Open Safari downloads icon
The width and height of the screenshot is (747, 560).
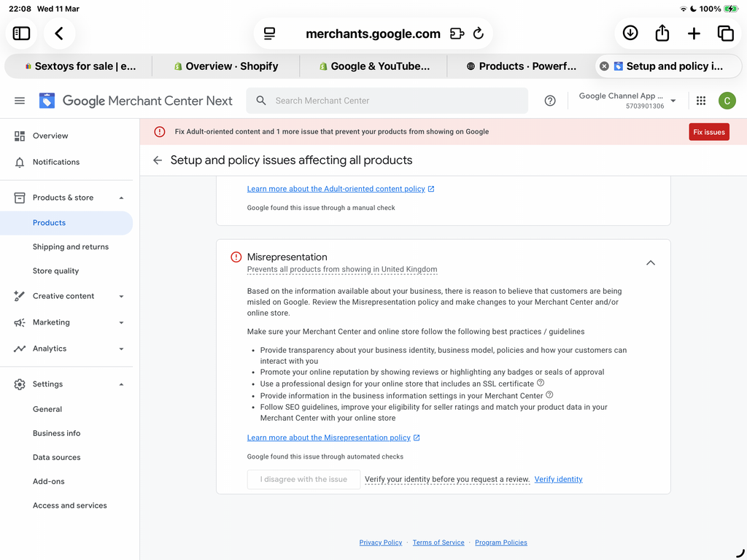pyautogui.click(x=630, y=33)
